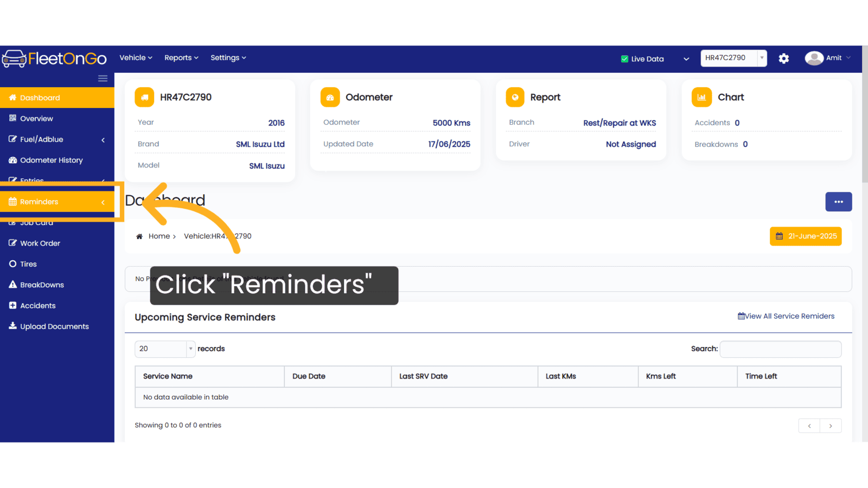Click the Reminders calendar icon
This screenshot has height=488, width=868.
pyautogui.click(x=12, y=202)
